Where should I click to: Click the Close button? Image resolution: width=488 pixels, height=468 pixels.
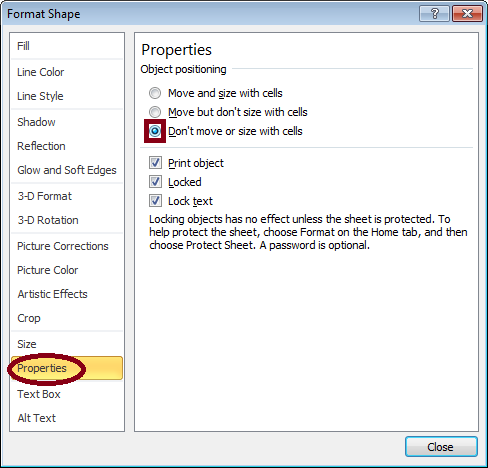441,447
